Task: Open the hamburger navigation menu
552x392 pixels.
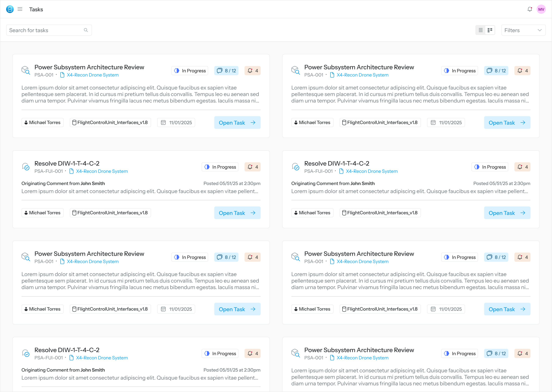Action: tap(20, 9)
